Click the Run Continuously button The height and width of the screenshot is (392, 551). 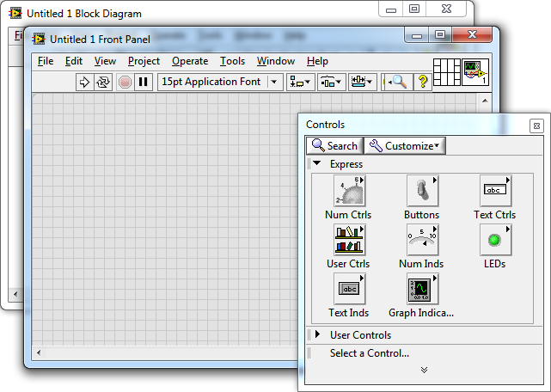(x=103, y=83)
